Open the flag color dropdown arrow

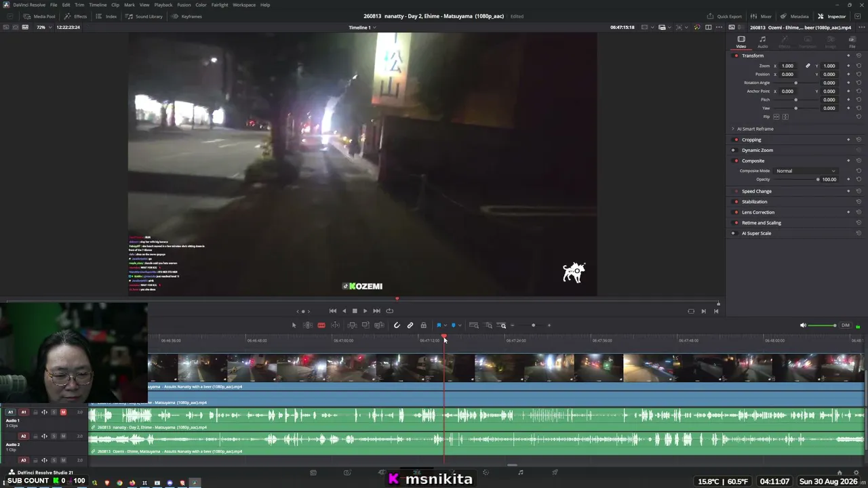click(x=445, y=325)
